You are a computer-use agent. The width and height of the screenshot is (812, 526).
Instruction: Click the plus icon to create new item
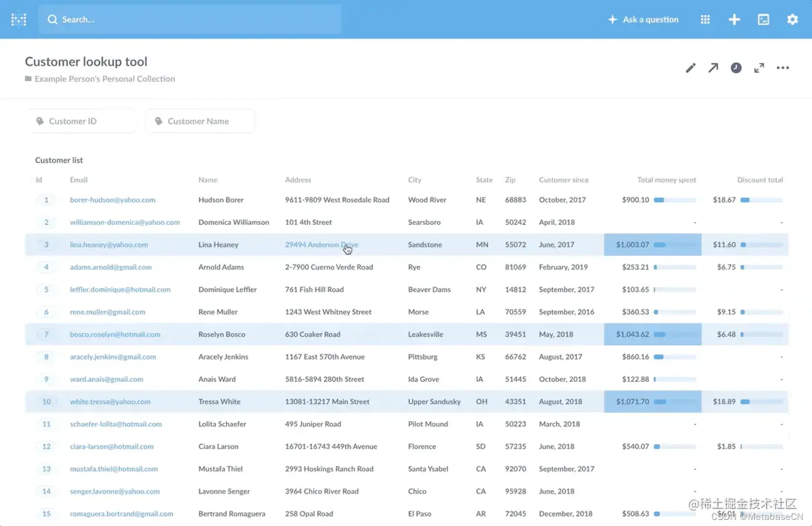point(734,20)
